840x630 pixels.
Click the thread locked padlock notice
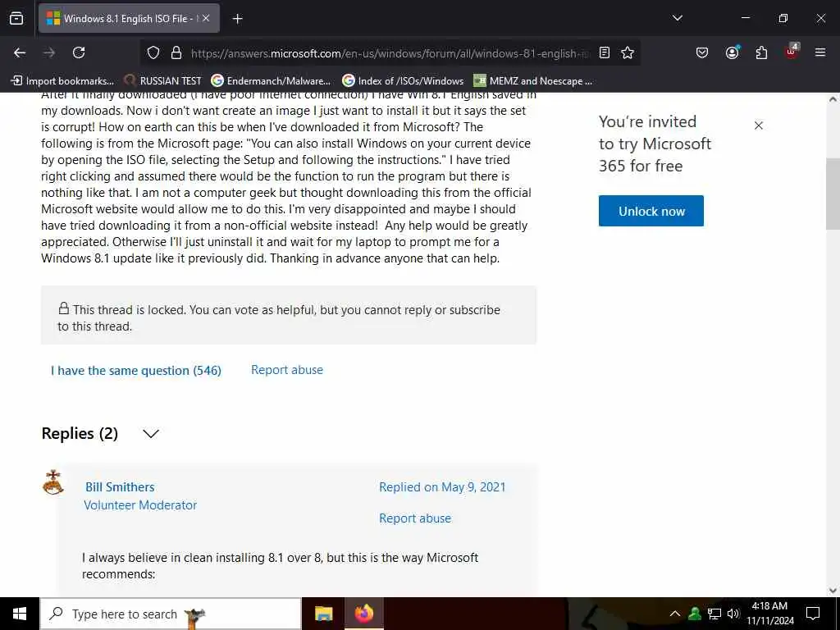click(x=289, y=315)
